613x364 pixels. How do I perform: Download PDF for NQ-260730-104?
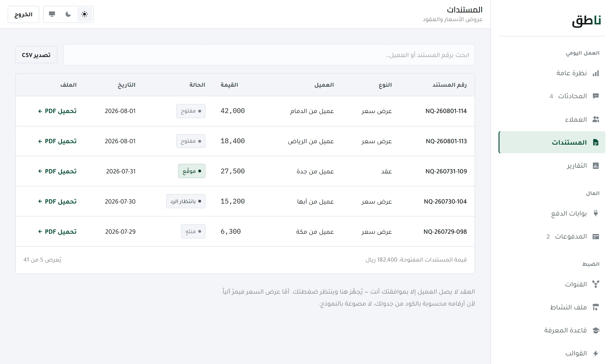[57, 201]
